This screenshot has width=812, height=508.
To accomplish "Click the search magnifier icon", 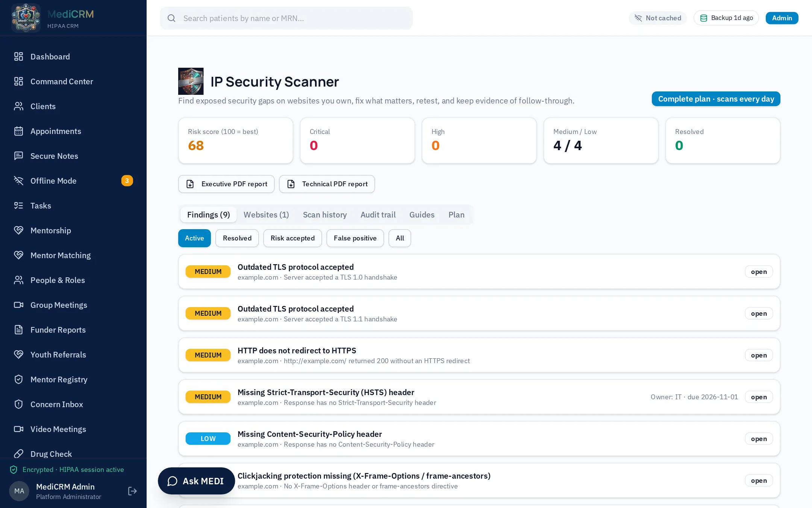I will coord(171,18).
